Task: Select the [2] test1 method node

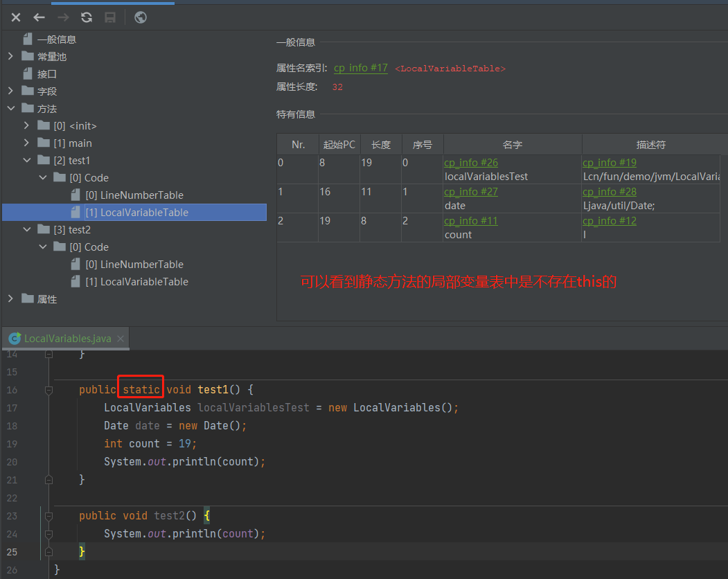Action: [72, 161]
